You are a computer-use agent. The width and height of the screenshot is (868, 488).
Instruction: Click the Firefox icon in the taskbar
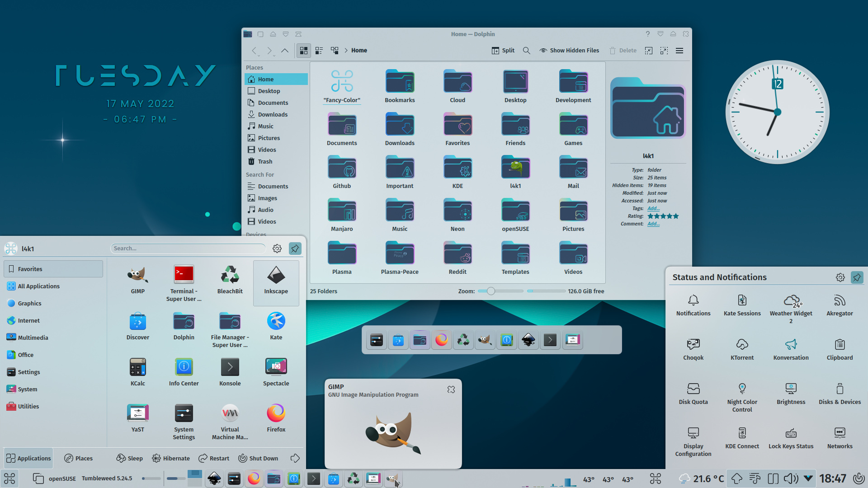[254, 478]
